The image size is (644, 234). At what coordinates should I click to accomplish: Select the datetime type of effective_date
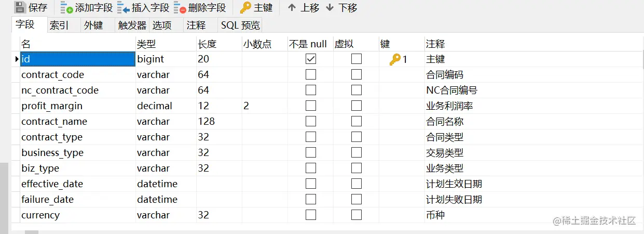click(x=166, y=184)
